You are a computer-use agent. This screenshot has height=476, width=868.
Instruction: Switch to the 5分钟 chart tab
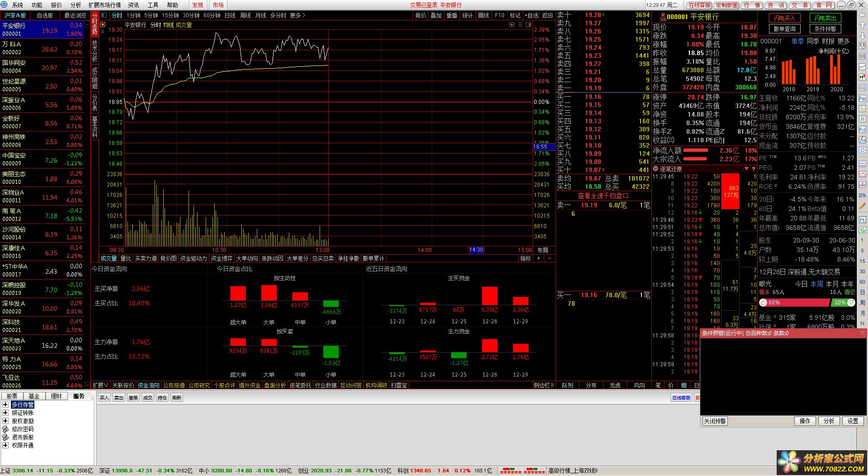[151, 15]
